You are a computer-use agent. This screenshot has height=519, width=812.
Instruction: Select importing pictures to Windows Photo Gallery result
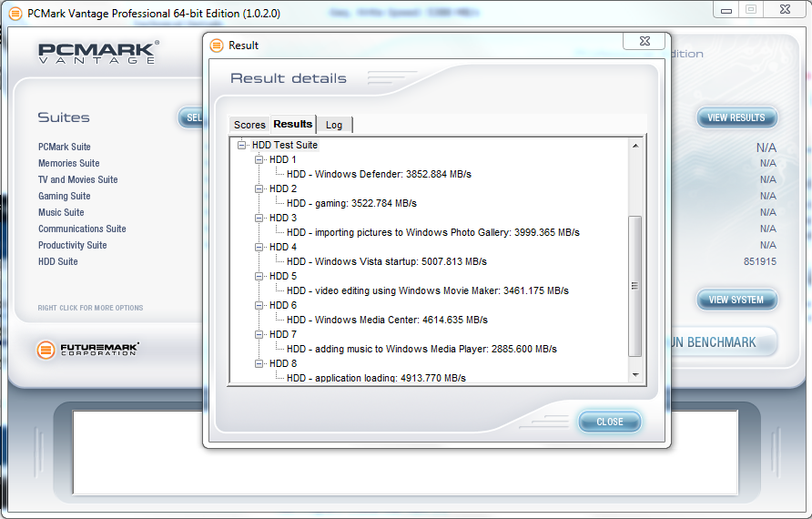click(x=433, y=232)
